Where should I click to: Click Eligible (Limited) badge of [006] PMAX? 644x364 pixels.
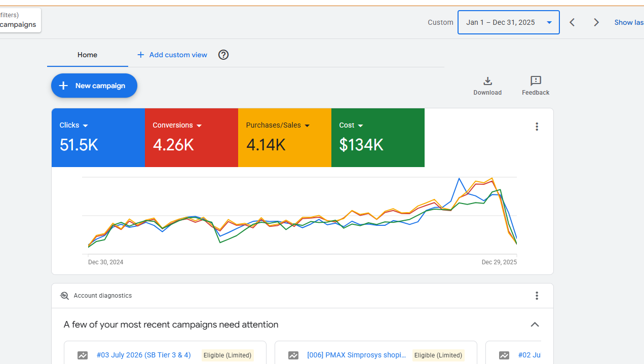pos(438,355)
